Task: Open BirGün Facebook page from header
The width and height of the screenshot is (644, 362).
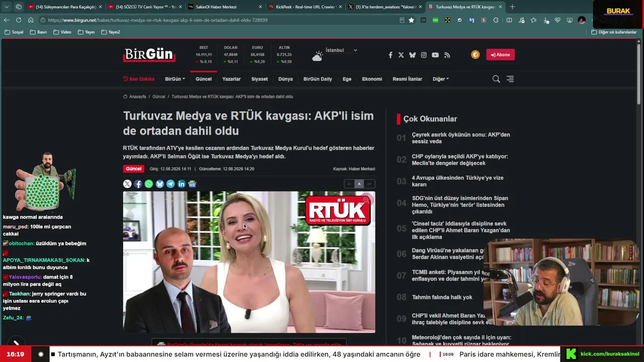Action: [390, 55]
